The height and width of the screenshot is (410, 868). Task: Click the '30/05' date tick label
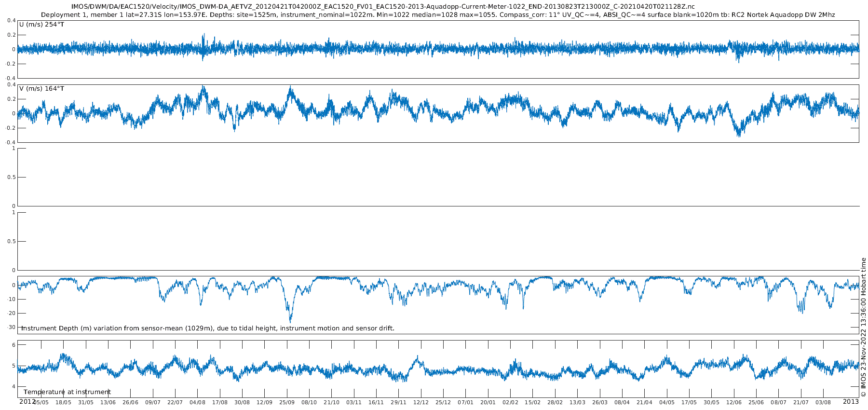[711, 402]
